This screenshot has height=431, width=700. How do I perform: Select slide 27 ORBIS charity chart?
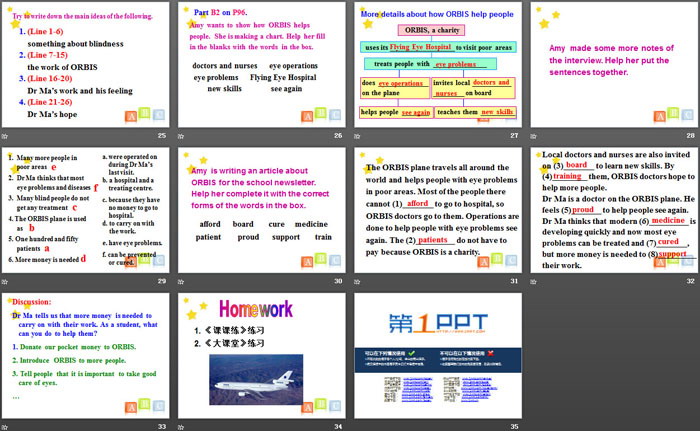click(x=438, y=65)
